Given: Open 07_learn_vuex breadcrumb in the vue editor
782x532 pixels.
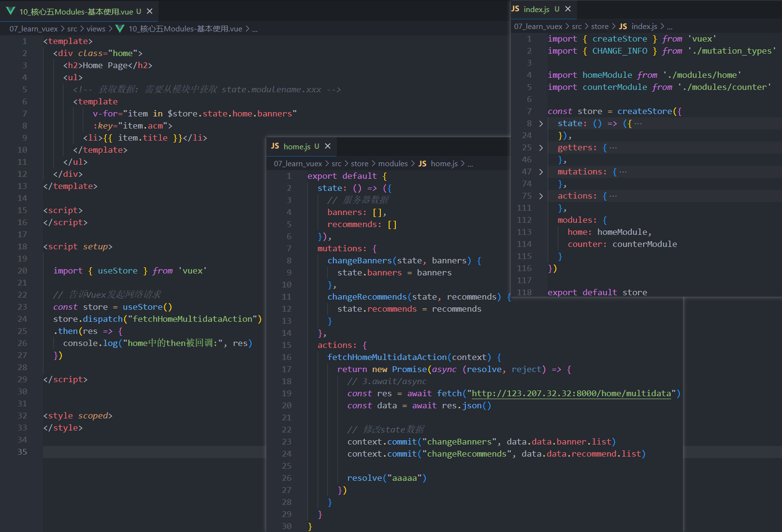Looking at the screenshot, I should pos(33,29).
